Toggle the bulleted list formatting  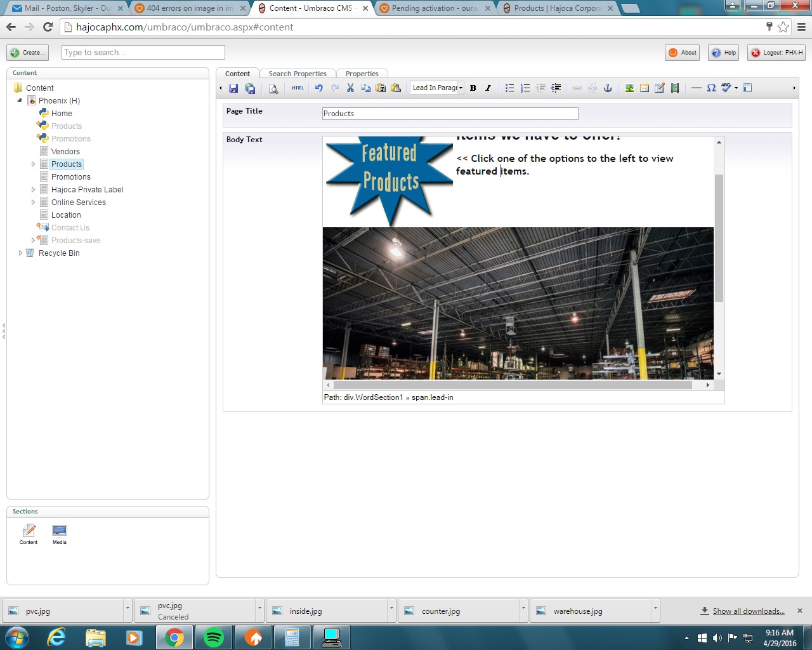(509, 88)
